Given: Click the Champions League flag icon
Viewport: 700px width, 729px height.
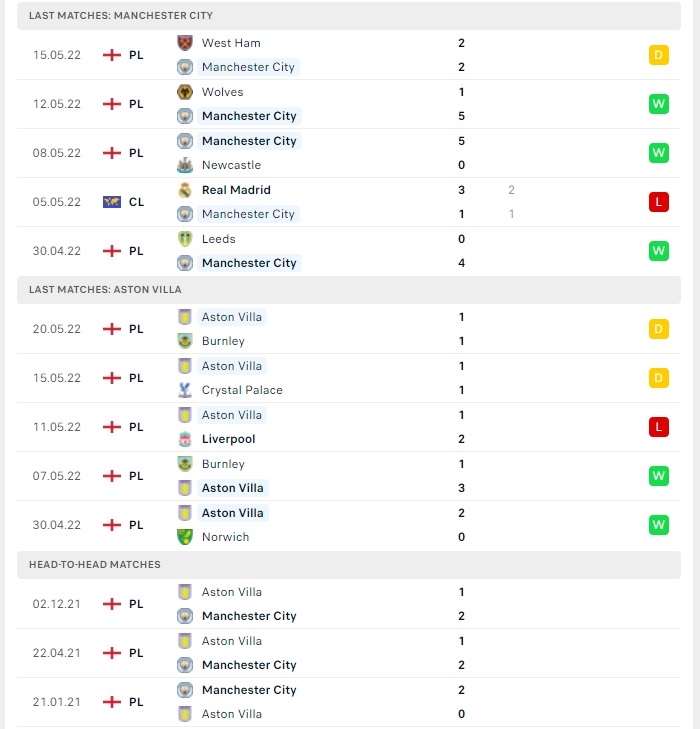Looking at the screenshot, I should tap(112, 202).
